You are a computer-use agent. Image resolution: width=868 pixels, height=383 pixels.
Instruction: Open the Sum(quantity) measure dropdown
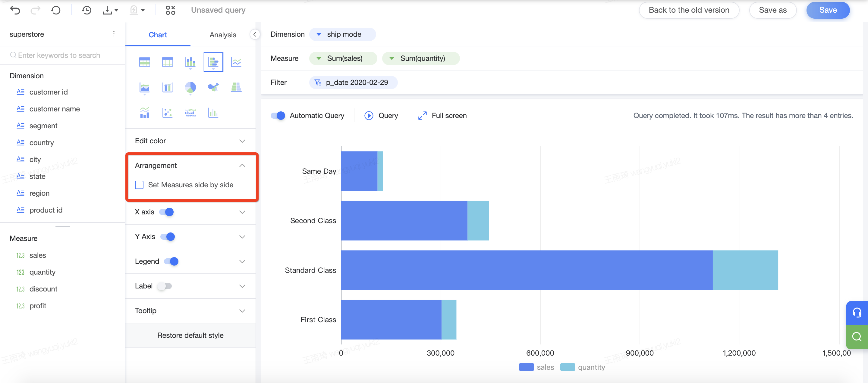click(x=392, y=58)
